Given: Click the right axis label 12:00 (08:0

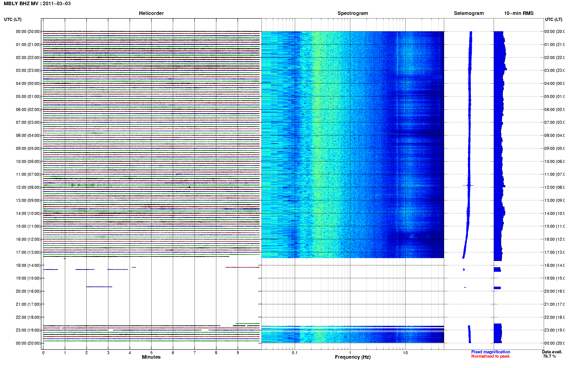Looking at the screenshot, I should (554, 187).
